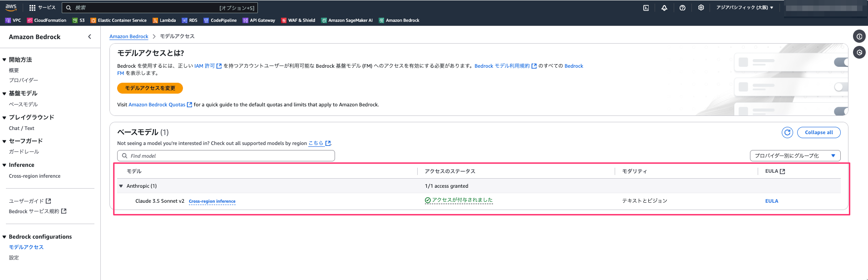The height and width of the screenshot is (280, 868).
Task: Open 設定 in the sidebar
Action: (14, 258)
